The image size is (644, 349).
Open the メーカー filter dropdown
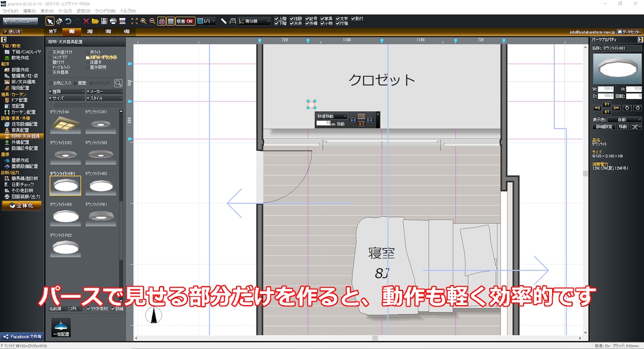click(x=104, y=91)
